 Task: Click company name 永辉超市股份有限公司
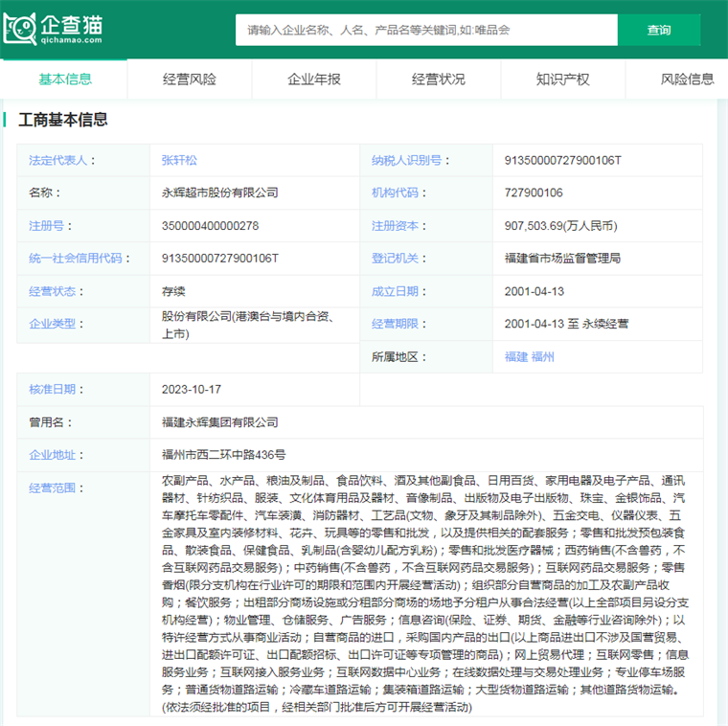tap(219, 193)
